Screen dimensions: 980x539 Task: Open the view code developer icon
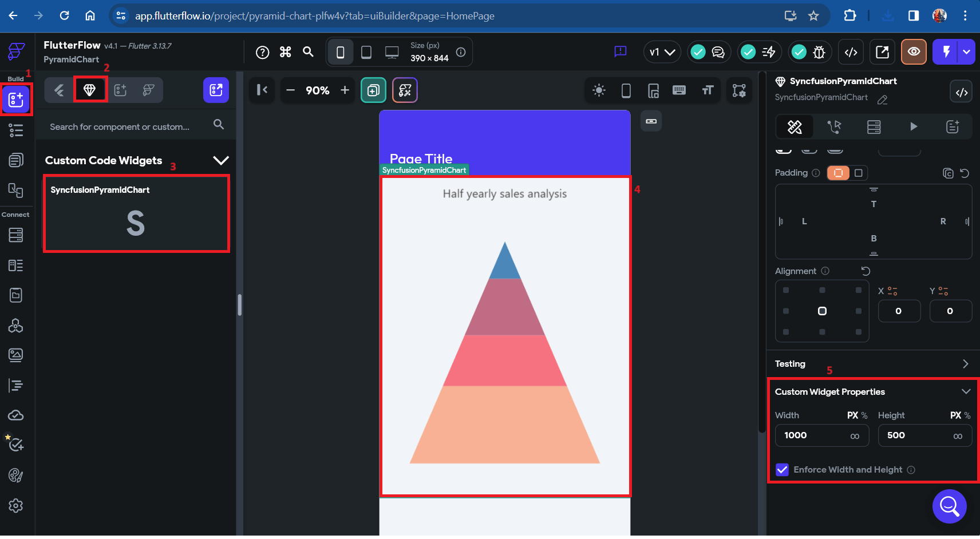(x=851, y=52)
